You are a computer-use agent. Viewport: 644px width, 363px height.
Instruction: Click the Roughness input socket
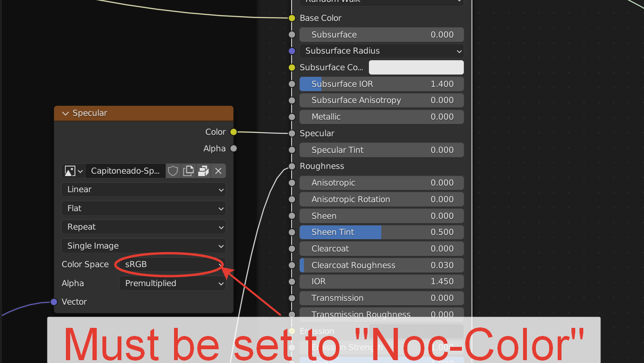292,167
